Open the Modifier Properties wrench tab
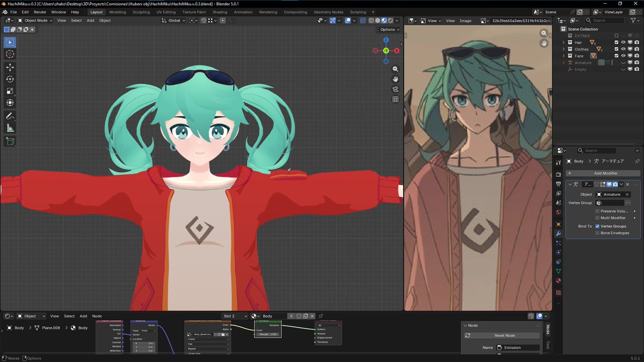644x362 pixels. tap(558, 233)
